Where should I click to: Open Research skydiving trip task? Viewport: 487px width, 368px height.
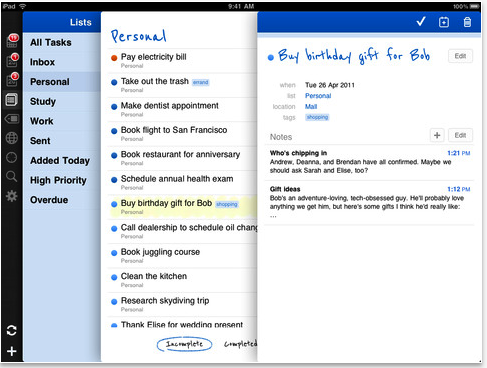click(x=182, y=304)
